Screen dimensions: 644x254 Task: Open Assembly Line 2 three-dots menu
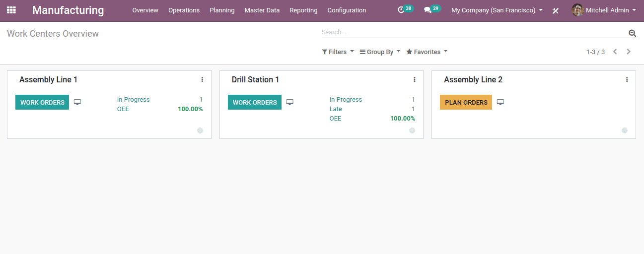[627, 79]
